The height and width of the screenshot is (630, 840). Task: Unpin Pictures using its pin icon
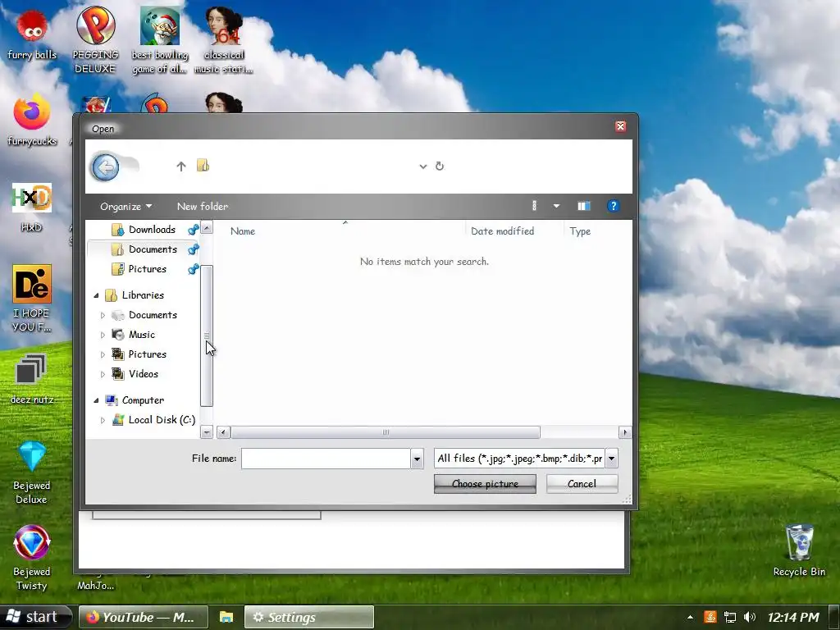(x=194, y=269)
